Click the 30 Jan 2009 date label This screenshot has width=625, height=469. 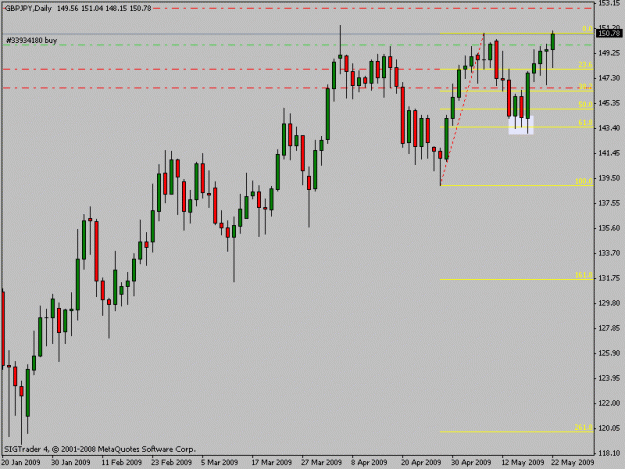[71, 463]
